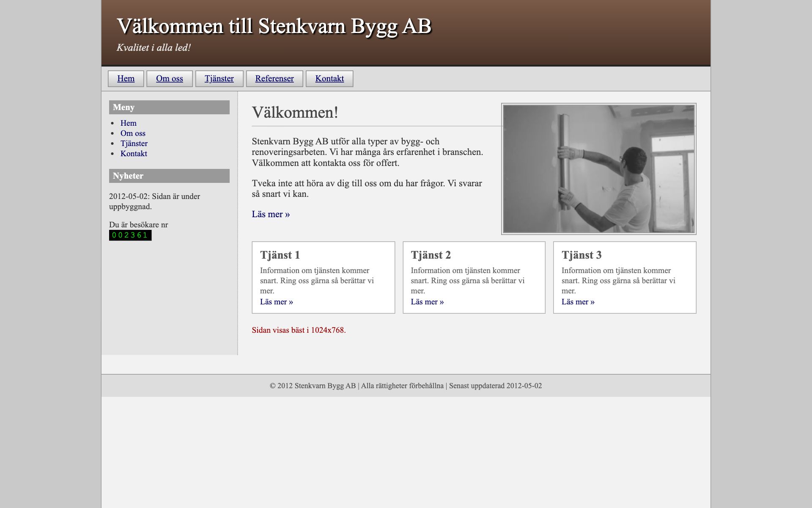
Task: Select the Välkommen! main heading
Action: coord(295,113)
